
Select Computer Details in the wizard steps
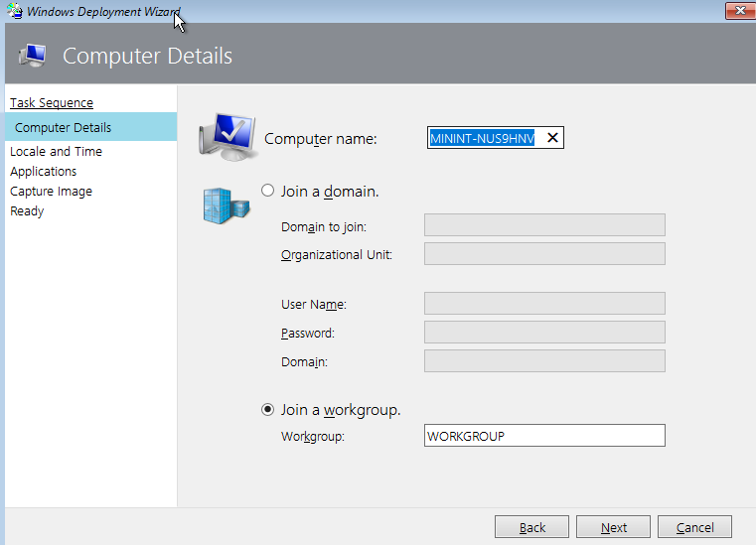click(90, 127)
